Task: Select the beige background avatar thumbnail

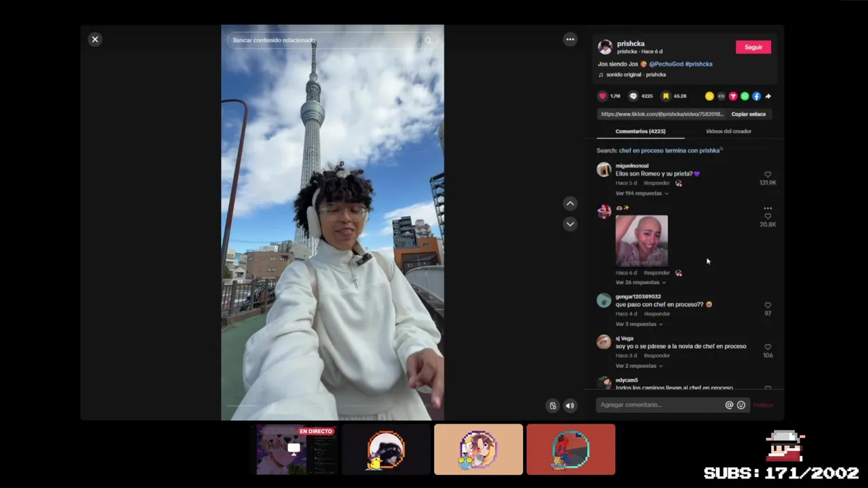Action: coord(478,449)
